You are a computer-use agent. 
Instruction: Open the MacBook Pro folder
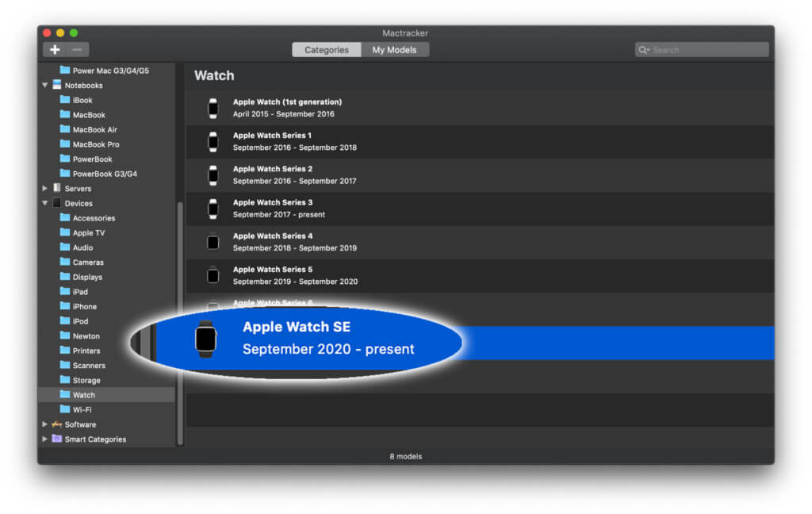point(90,144)
